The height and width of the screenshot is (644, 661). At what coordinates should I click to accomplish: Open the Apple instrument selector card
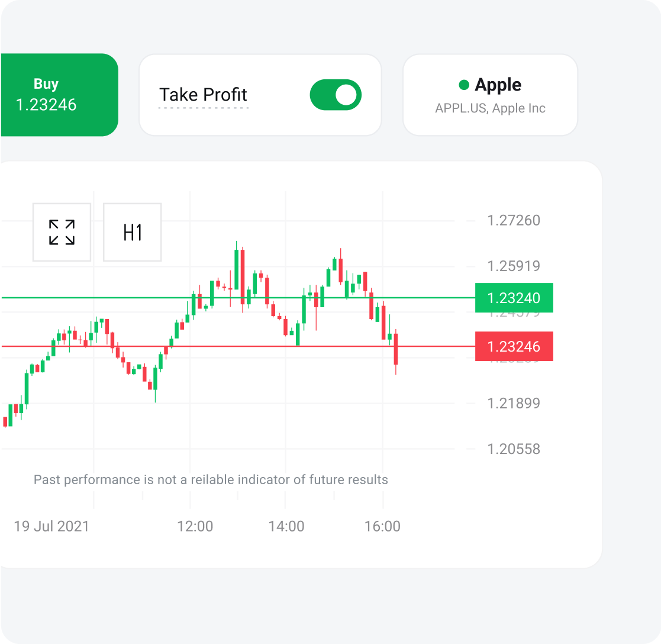pyautogui.click(x=490, y=95)
